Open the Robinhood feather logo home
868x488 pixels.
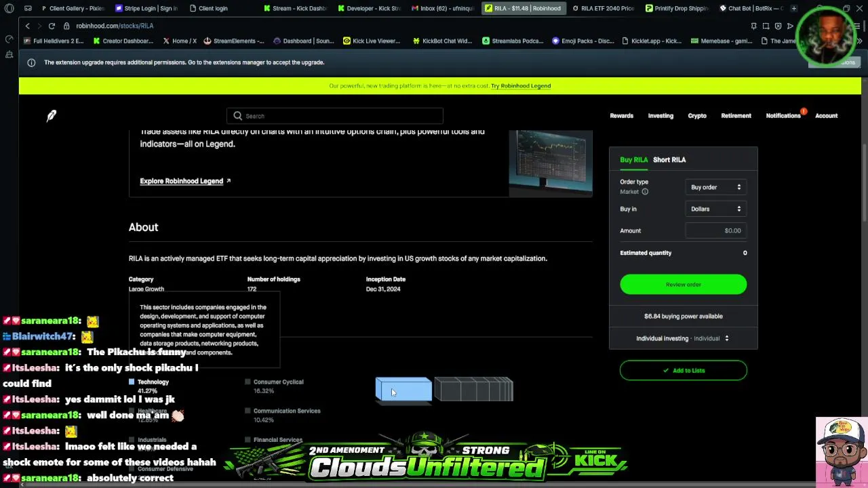pyautogui.click(x=52, y=116)
